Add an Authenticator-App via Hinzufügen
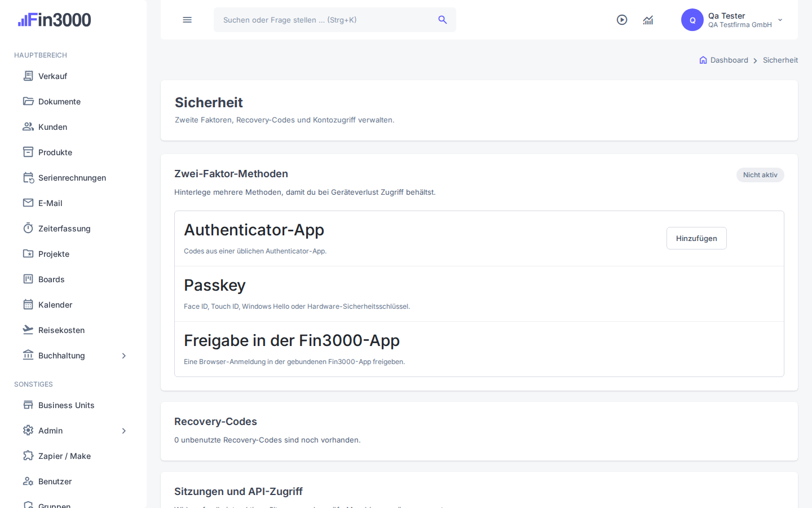Viewport: 812px width, 508px height. coord(696,238)
